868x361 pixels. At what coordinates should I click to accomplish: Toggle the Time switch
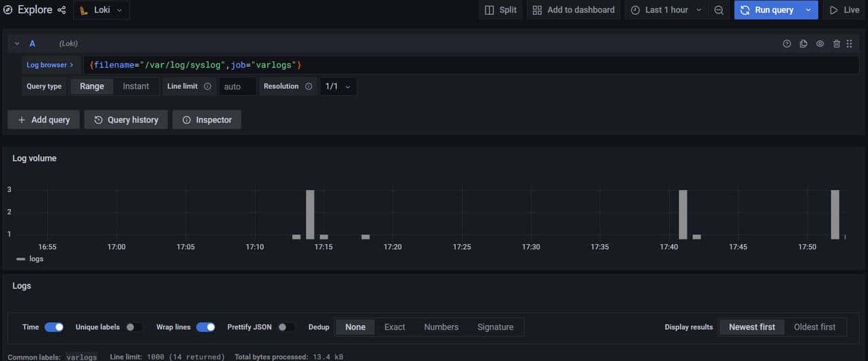54,327
